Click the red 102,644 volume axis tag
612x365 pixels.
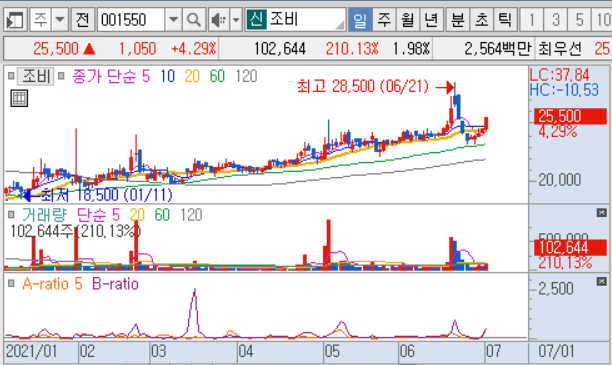[570, 247]
